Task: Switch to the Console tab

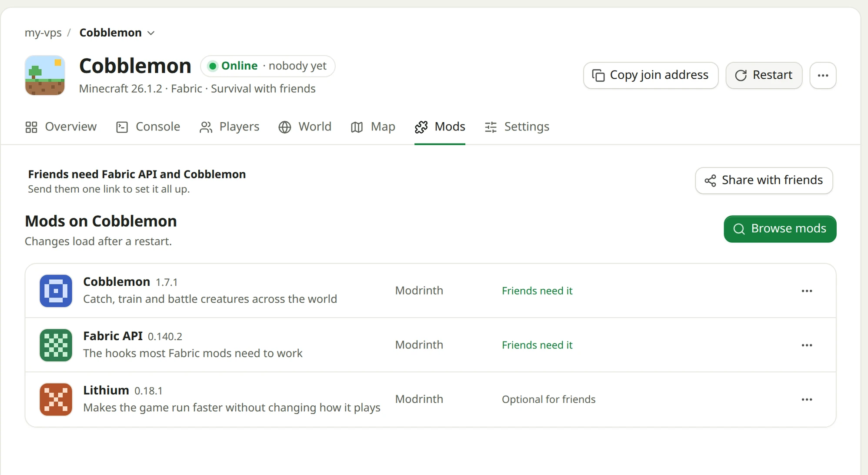Action: click(x=148, y=127)
